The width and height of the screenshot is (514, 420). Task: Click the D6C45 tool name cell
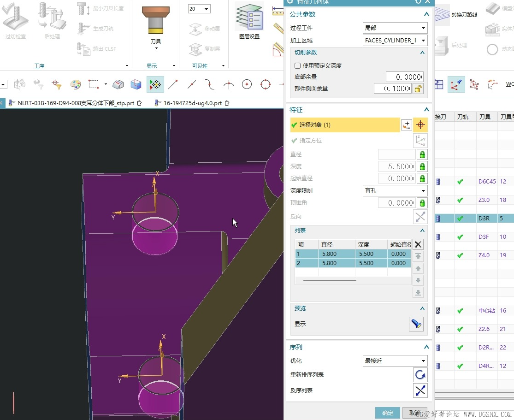click(487, 181)
